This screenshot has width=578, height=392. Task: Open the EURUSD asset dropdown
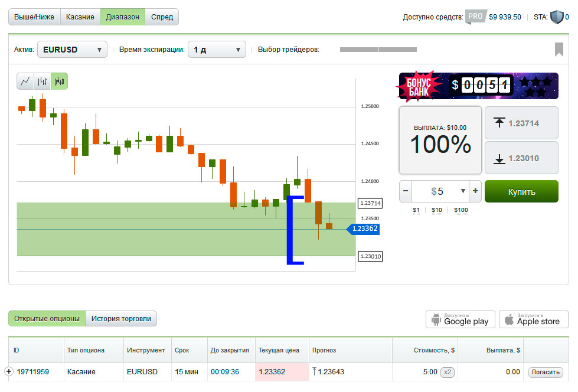(72, 50)
